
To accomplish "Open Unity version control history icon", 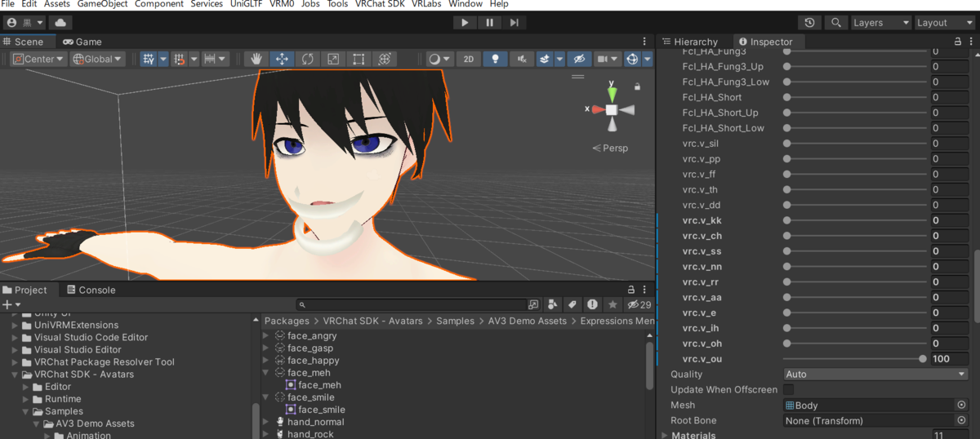I will coord(809,23).
